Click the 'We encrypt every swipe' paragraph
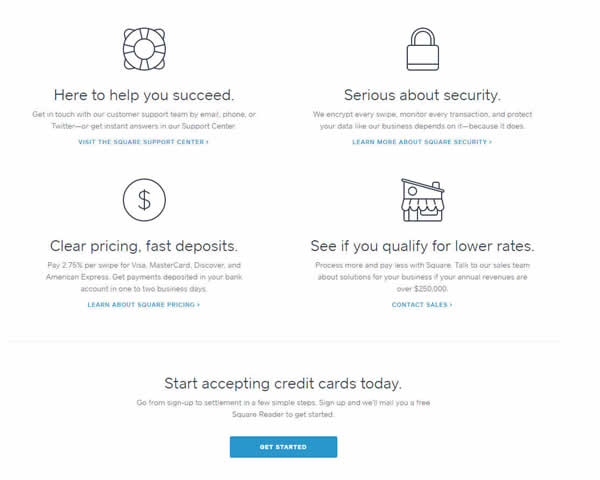600x480 pixels. [422, 120]
